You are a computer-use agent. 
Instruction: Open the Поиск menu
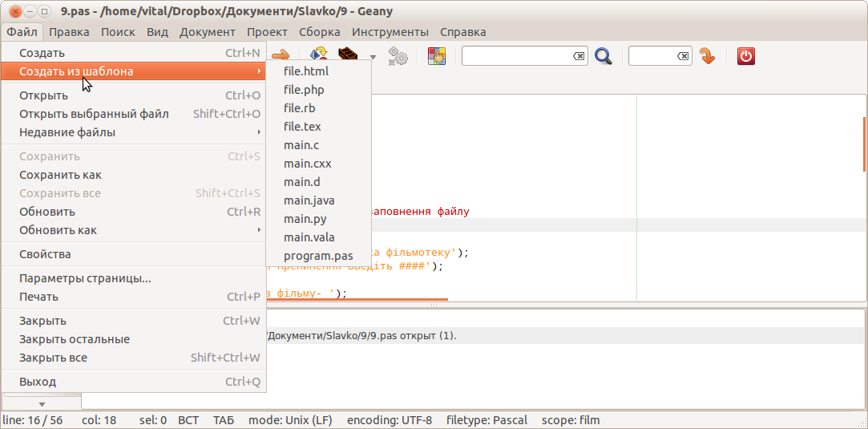pyautogui.click(x=118, y=32)
